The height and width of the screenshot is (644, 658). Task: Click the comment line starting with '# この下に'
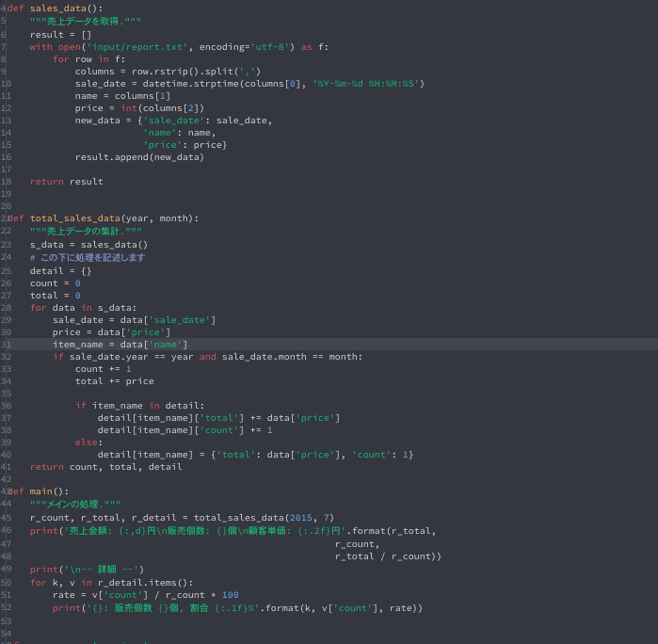[x=88, y=257]
